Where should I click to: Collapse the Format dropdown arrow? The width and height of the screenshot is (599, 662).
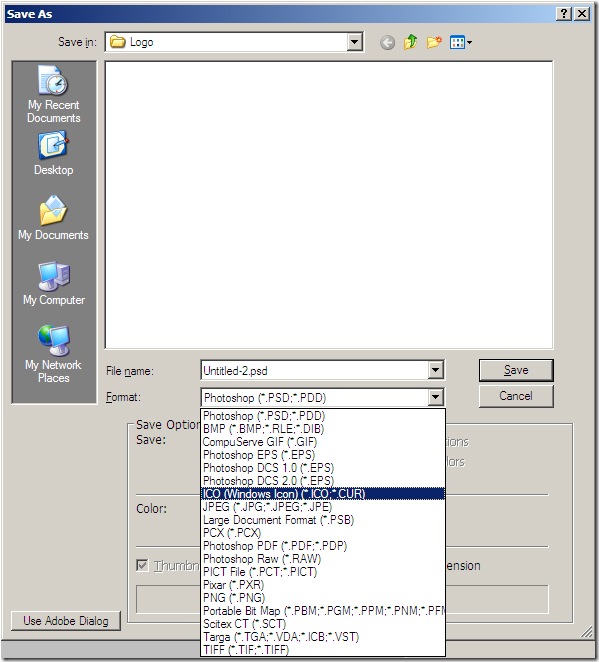tap(436, 397)
